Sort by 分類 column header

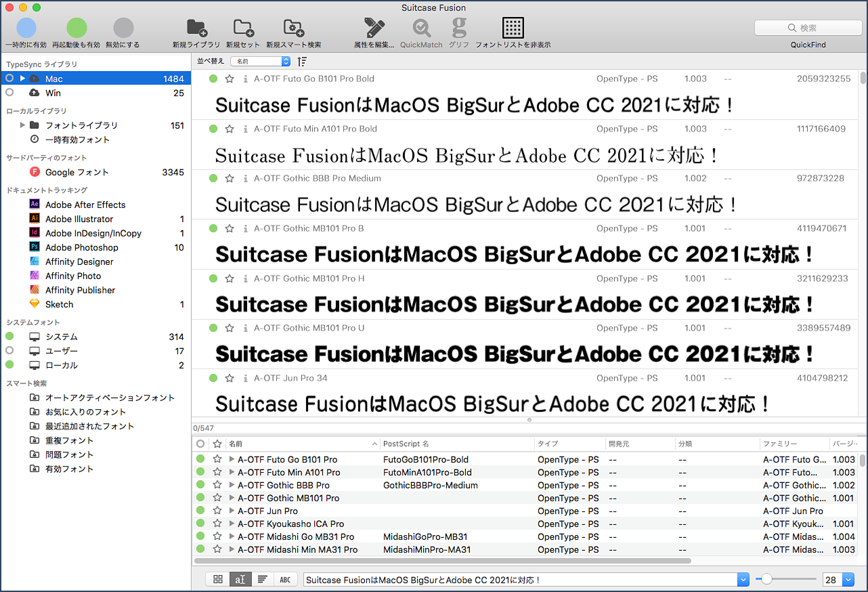coord(717,444)
